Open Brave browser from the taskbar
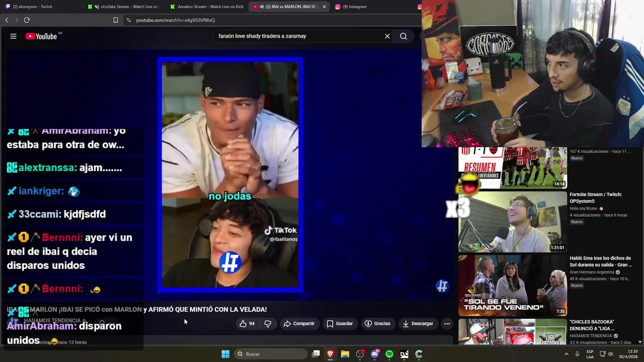This screenshot has height=362, width=644. (x=331, y=354)
